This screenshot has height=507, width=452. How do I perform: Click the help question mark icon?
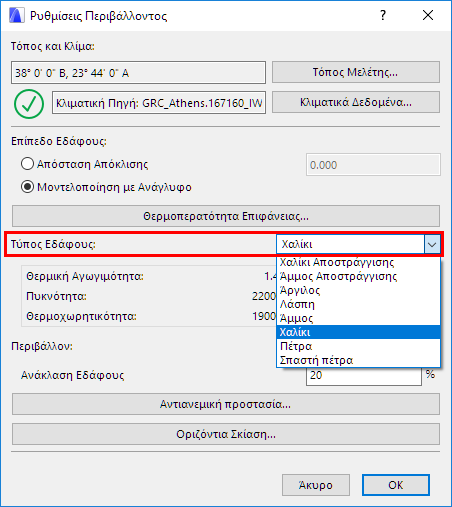point(383,15)
